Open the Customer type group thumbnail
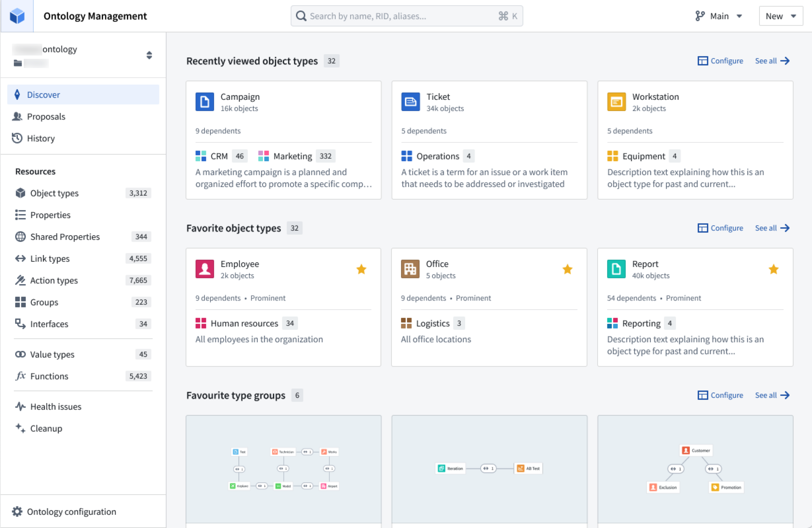 point(695,469)
